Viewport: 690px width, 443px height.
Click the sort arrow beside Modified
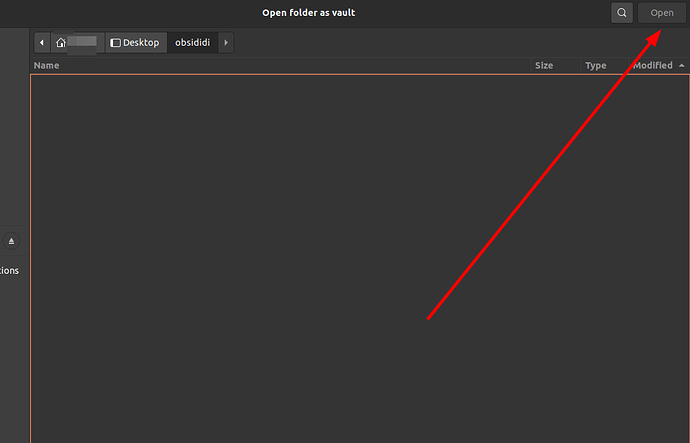(682, 65)
